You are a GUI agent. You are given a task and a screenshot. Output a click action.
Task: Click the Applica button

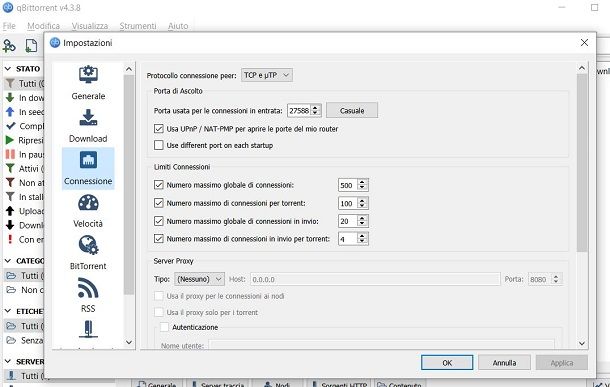562,362
